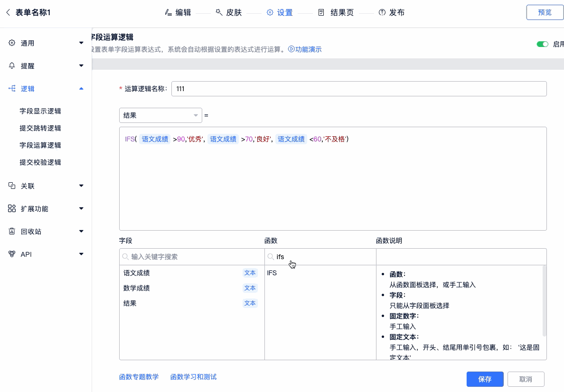Click the 保存 button
564x392 pixels.
coord(485,379)
